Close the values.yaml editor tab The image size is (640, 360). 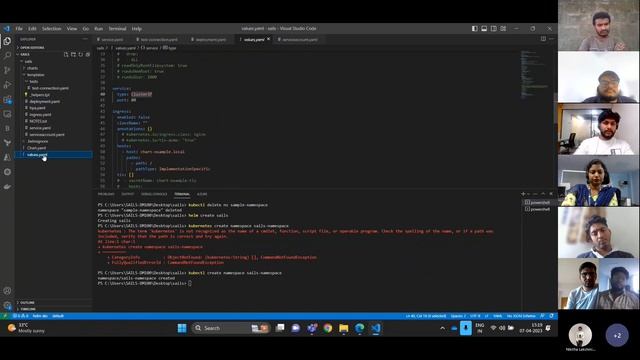268,39
